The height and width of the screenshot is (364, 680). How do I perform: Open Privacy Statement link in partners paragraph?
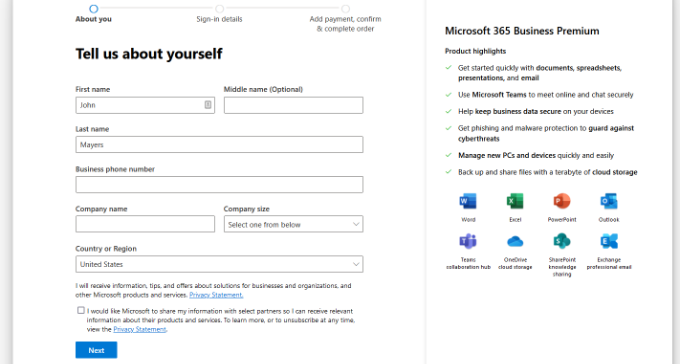pos(140,329)
